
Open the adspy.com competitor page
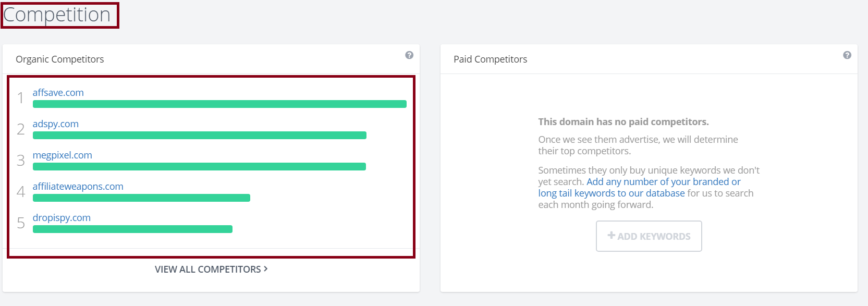(x=55, y=124)
